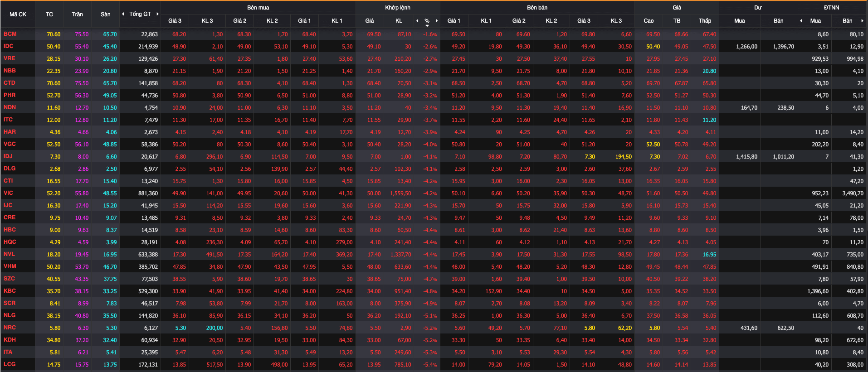Open the VIC stock symbol
Screen dimensions: 868x372
pyautogui.click(x=8, y=193)
